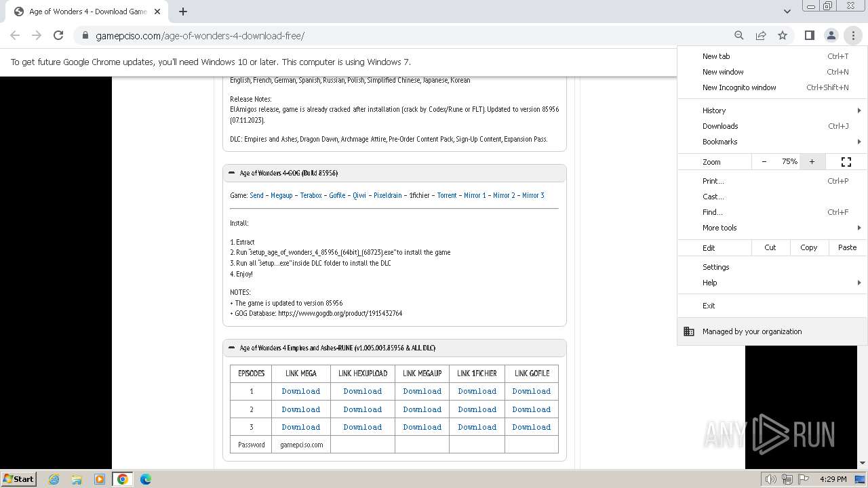Select Print... in the menu
The width and height of the screenshot is (868, 488).
pyautogui.click(x=772, y=181)
